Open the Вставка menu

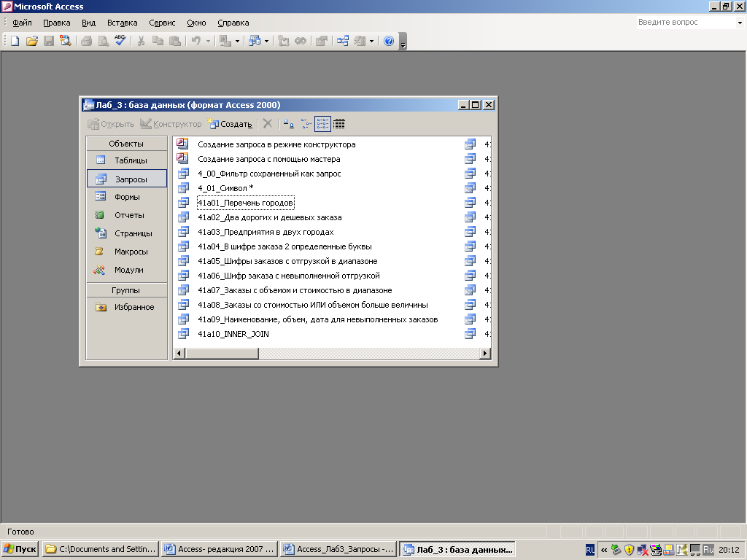tap(122, 23)
